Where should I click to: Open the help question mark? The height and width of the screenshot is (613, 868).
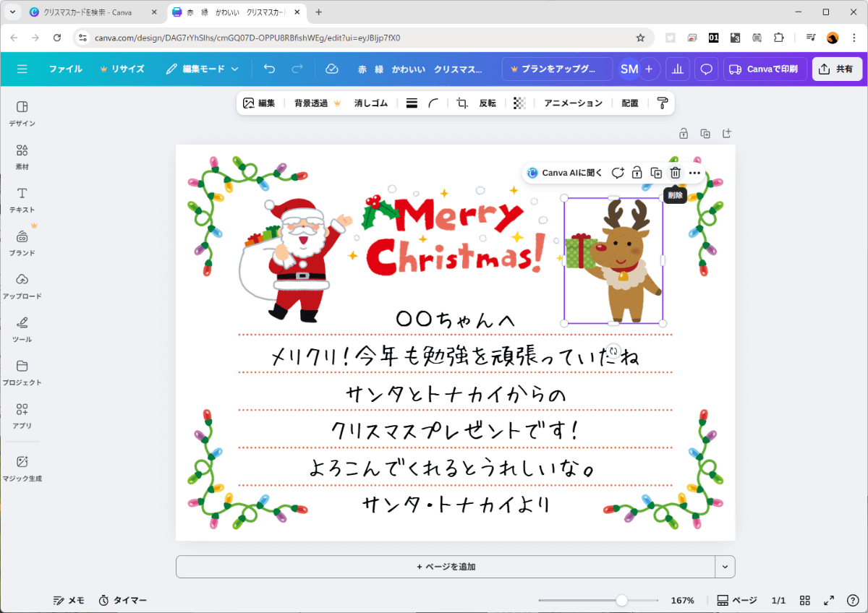coord(851,601)
